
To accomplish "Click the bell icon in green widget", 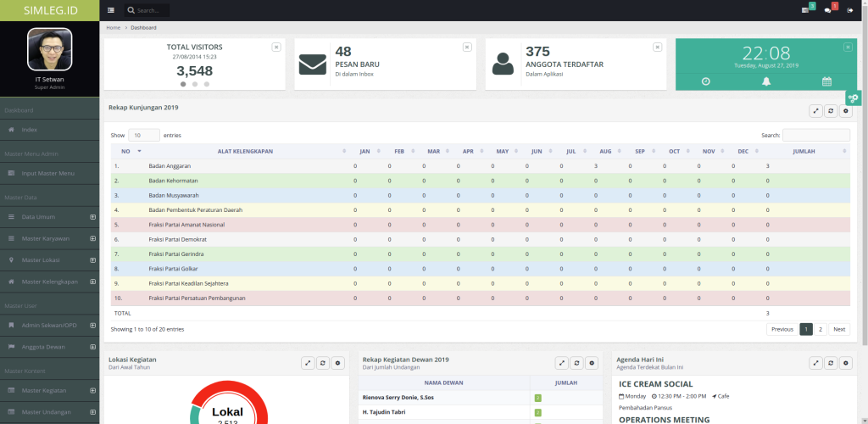I will [766, 81].
